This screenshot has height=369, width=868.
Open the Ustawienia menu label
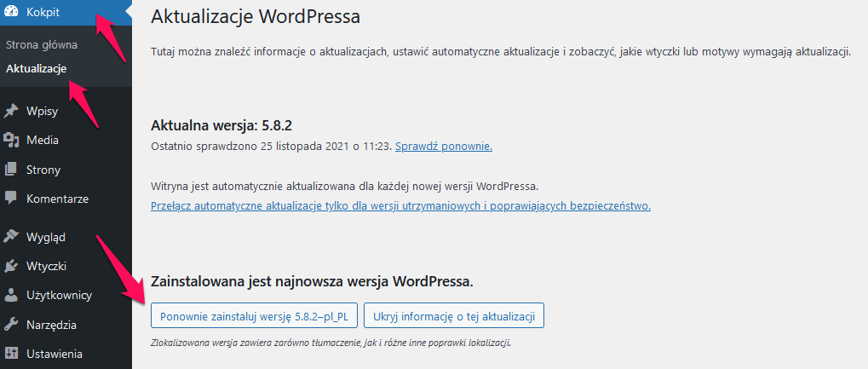tap(55, 354)
